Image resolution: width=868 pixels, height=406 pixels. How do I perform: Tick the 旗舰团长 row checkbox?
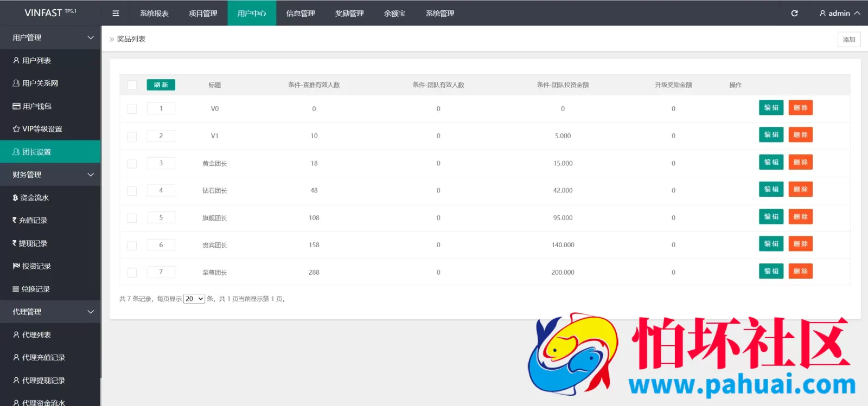132,218
